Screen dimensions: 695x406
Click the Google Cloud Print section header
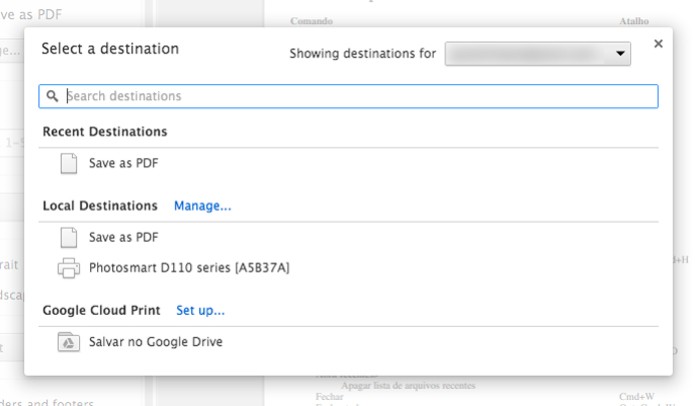[x=101, y=311]
